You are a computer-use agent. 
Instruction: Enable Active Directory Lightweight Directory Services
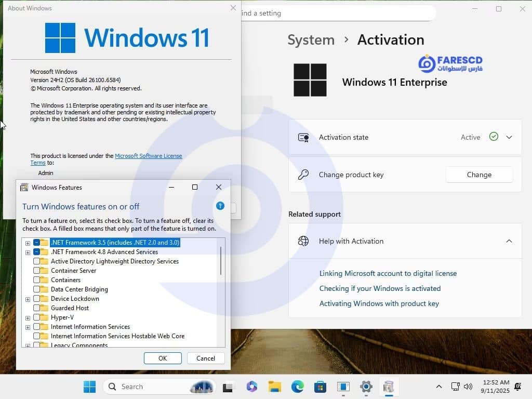point(37,261)
